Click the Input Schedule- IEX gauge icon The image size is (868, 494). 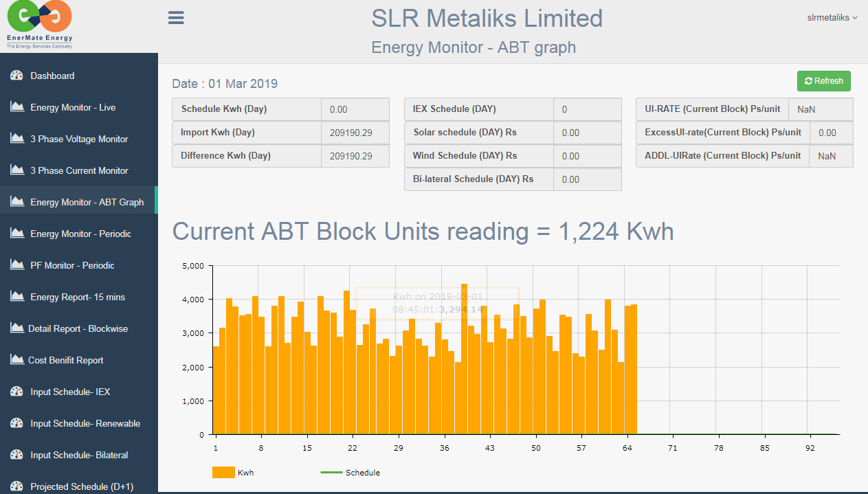[x=17, y=392]
